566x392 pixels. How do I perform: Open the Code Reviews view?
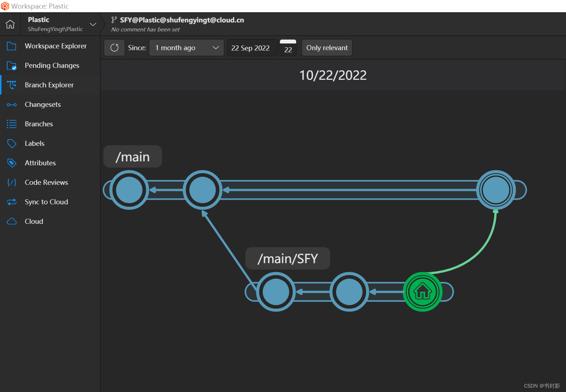[46, 182]
